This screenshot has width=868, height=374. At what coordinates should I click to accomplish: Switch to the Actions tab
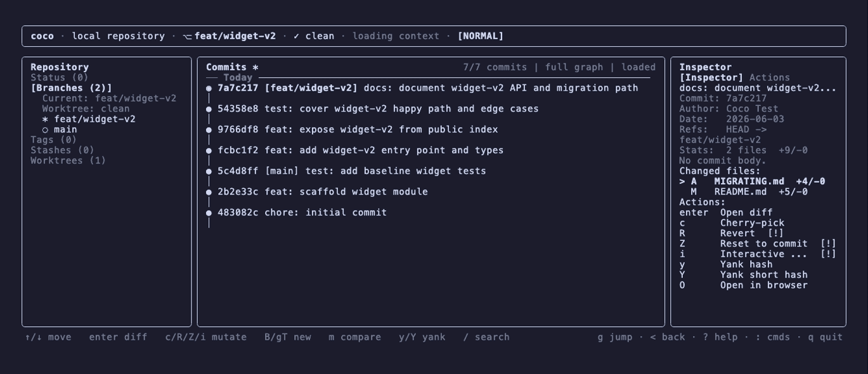pos(770,77)
